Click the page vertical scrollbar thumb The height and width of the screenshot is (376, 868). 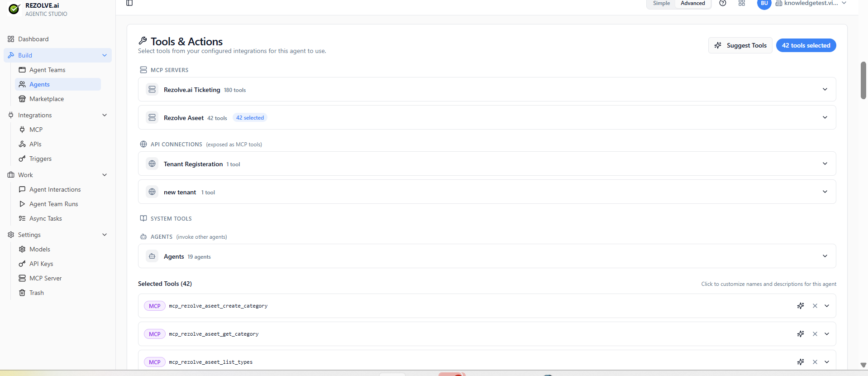(x=863, y=80)
